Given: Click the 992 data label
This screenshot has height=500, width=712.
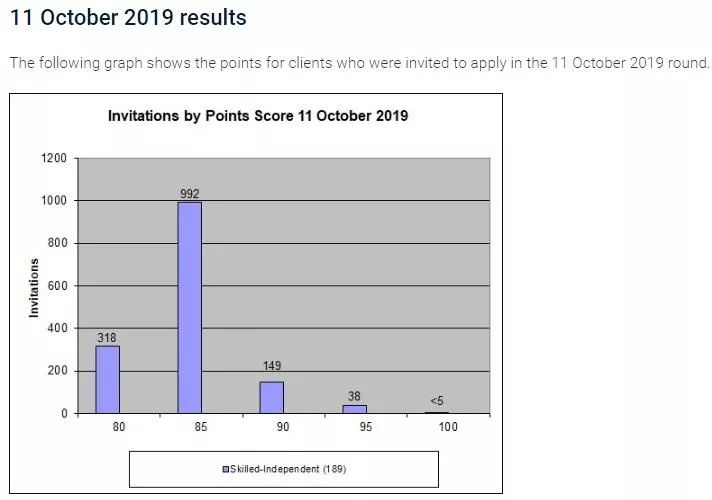Looking at the screenshot, I should [x=190, y=194].
